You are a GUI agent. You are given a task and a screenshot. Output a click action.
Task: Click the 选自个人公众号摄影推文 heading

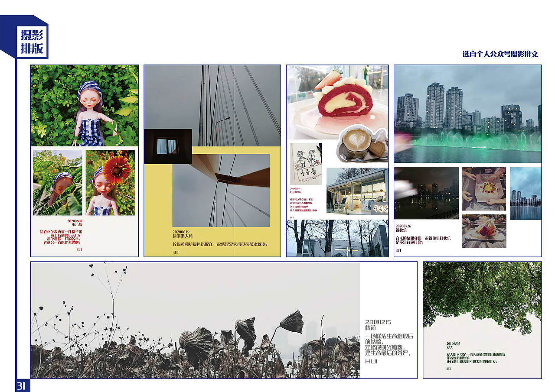[x=500, y=54]
